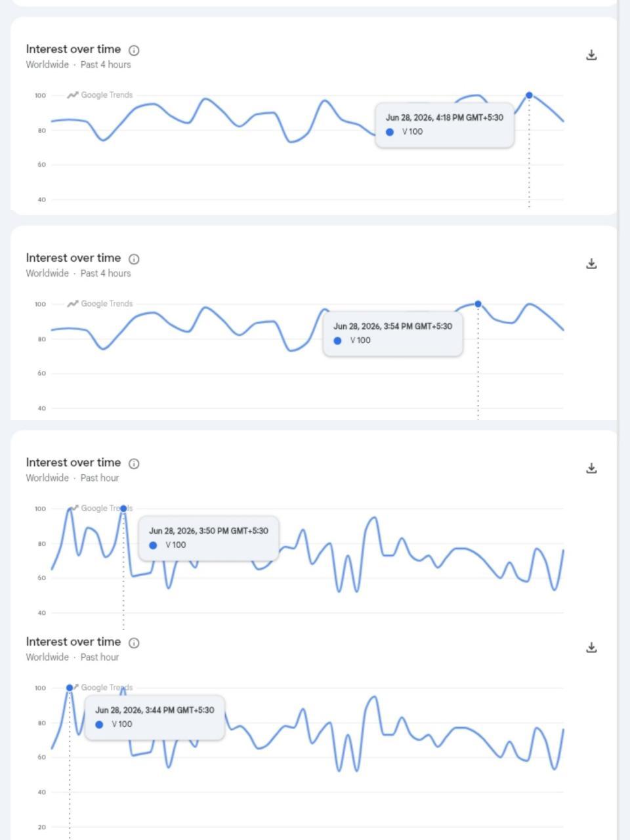Viewport: 630px width, 840px height.
Task: Click the 3:50 PM tooltip box
Action: click(208, 538)
